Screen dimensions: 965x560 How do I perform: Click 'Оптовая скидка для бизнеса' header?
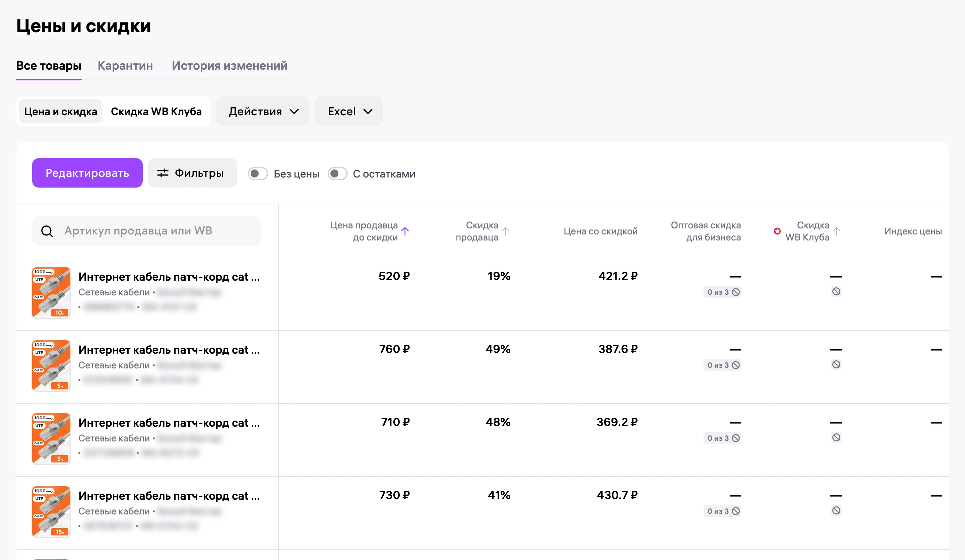pos(706,231)
